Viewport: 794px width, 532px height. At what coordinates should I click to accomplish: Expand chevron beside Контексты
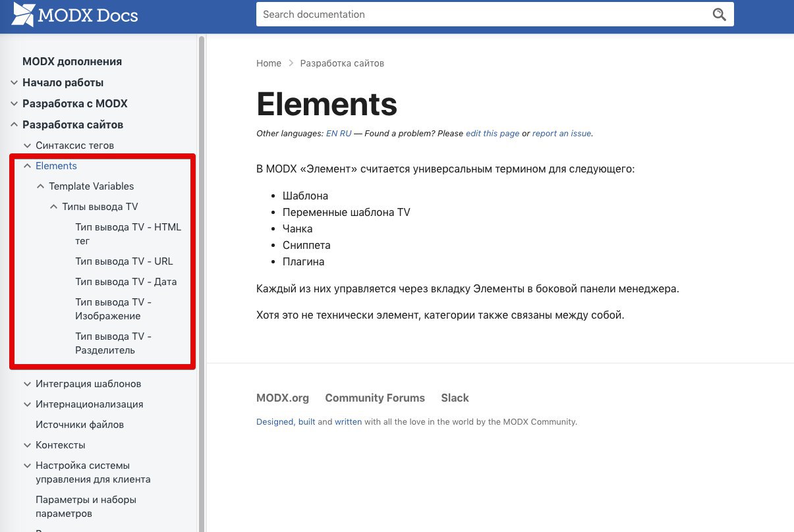click(27, 445)
